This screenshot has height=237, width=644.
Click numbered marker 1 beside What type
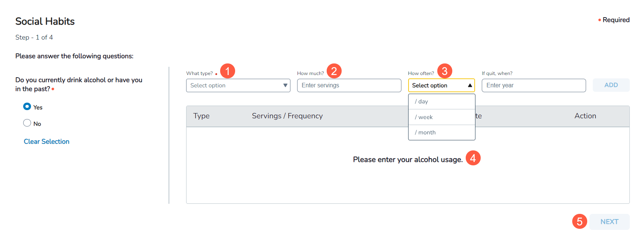pyautogui.click(x=227, y=71)
